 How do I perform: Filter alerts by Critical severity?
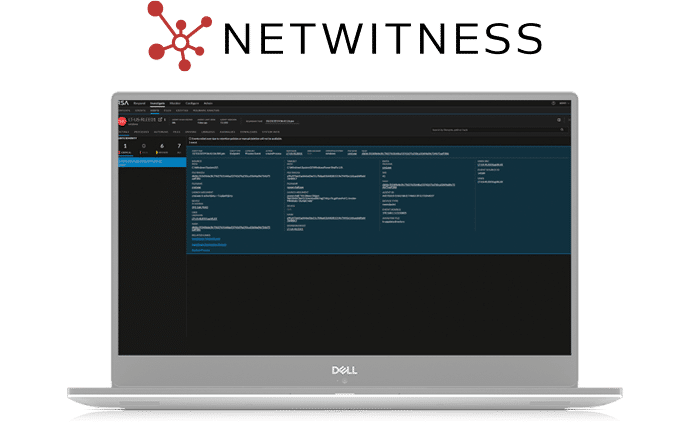click(125, 149)
